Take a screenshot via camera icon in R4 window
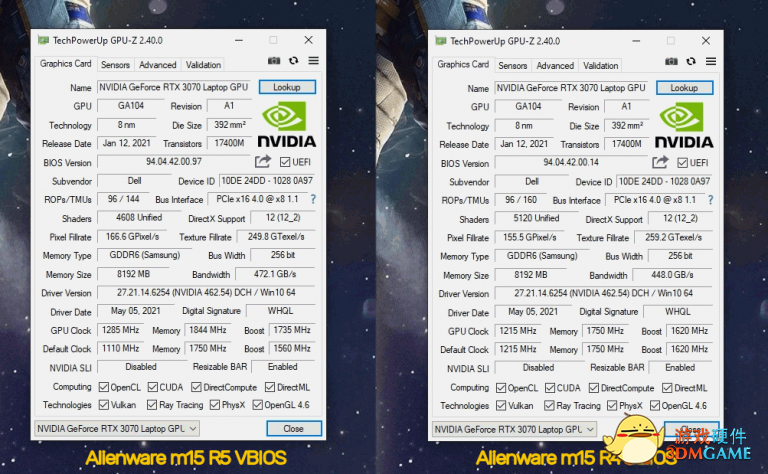This screenshot has height=474, width=768. coord(671,61)
